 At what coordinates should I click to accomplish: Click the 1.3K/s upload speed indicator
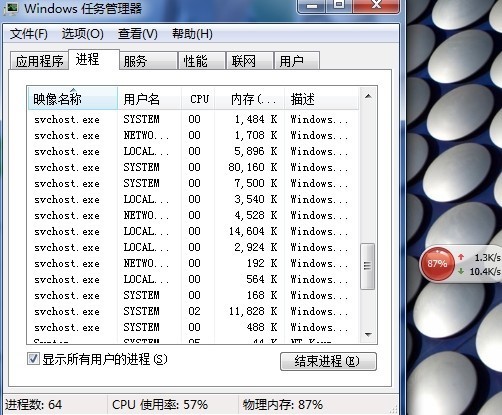tap(480, 257)
